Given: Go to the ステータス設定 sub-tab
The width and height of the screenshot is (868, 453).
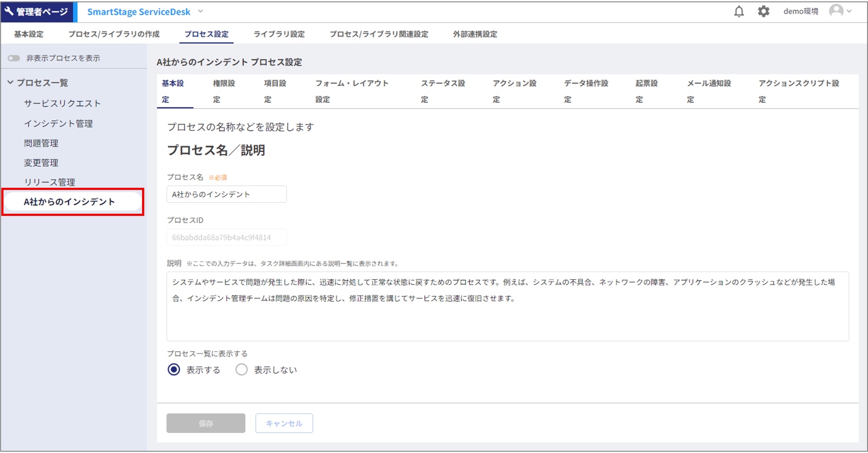Looking at the screenshot, I should tap(443, 91).
